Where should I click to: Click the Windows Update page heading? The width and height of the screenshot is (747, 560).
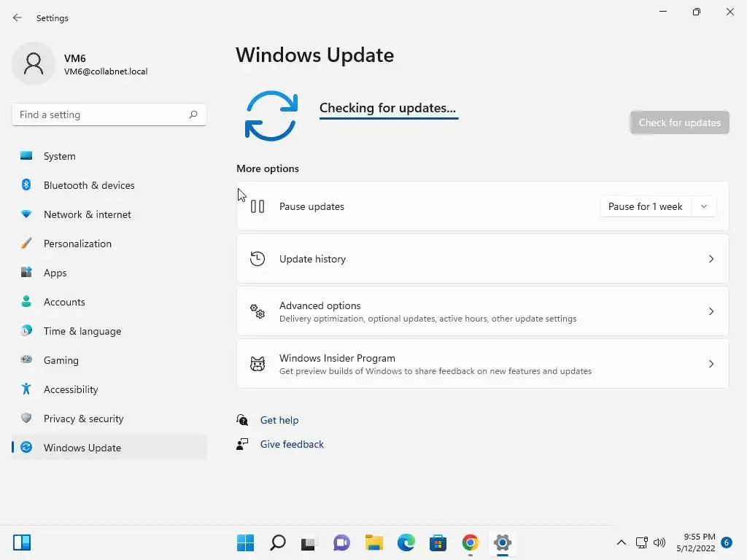tap(315, 55)
